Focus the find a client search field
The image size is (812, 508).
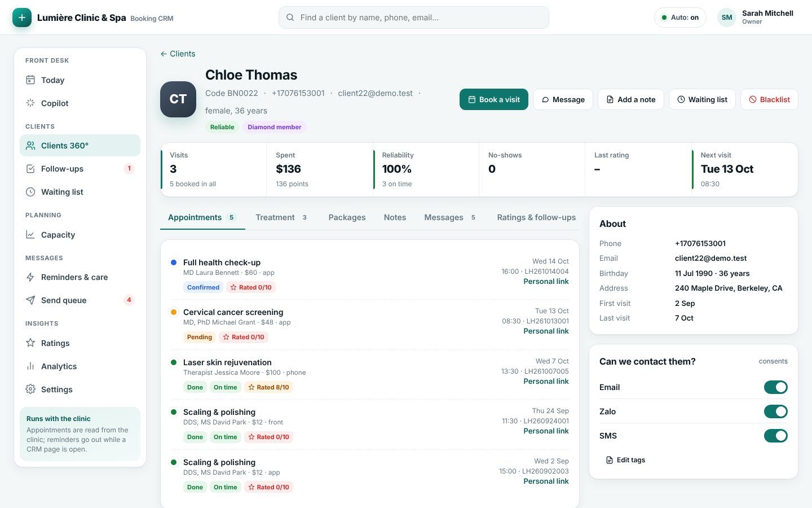point(414,17)
